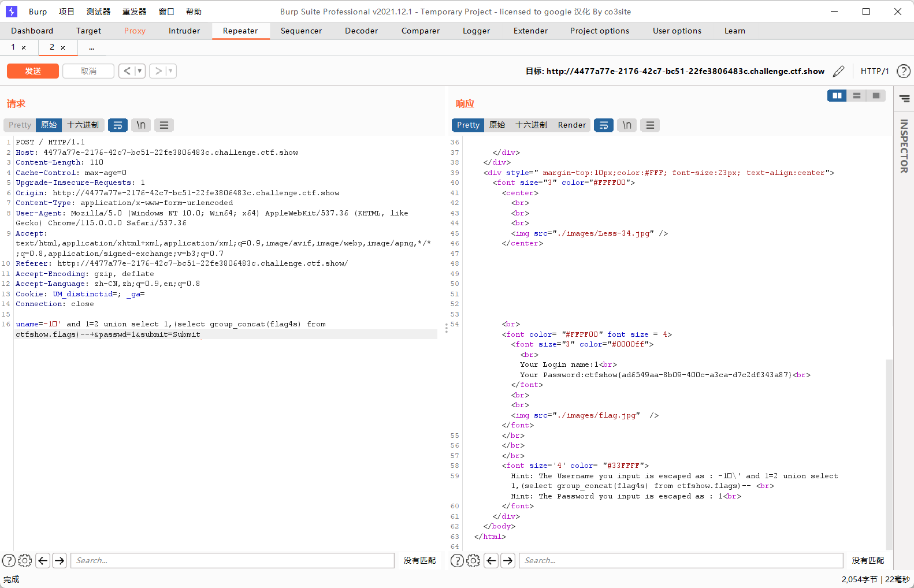Open Project options tab
Viewport: 914px width, 588px height.
tap(600, 31)
